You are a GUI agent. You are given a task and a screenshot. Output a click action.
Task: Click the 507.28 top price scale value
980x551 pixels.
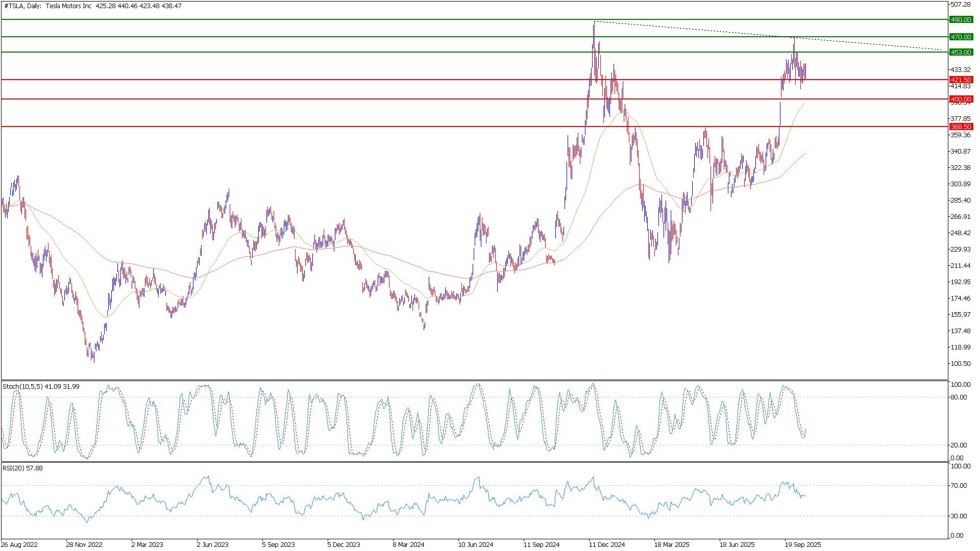pyautogui.click(x=960, y=5)
